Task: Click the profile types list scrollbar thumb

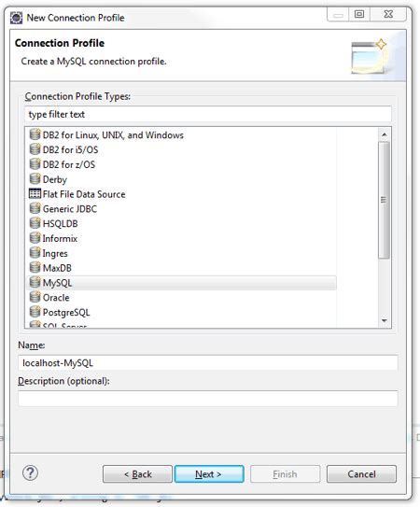Action: tap(384, 200)
